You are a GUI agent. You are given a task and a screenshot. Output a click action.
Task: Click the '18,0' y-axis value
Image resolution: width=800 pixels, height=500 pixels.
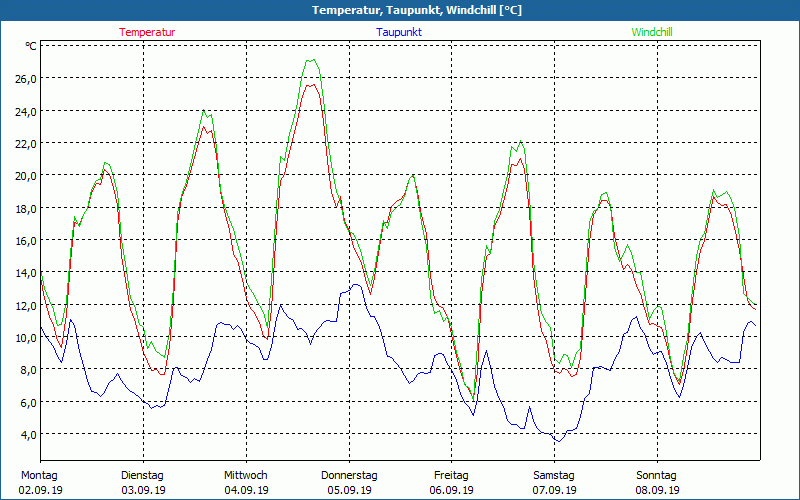pos(26,208)
